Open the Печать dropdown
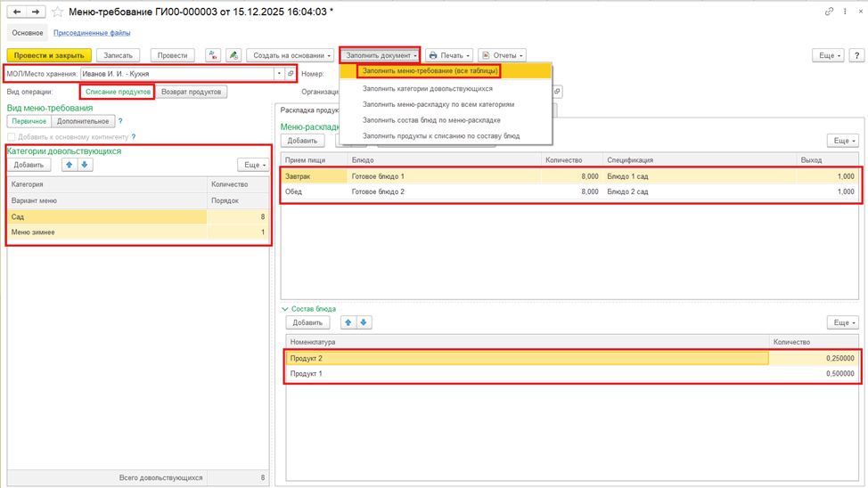The width and height of the screenshot is (868, 488). point(449,55)
